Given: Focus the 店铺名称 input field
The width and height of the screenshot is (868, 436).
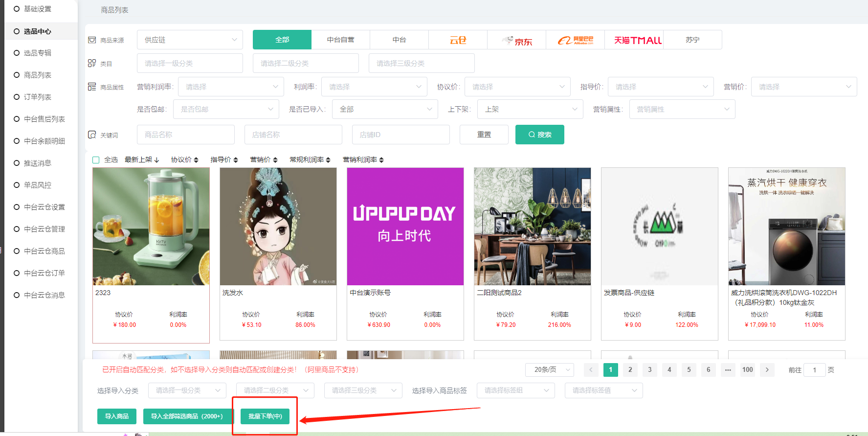Looking at the screenshot, I should point(293,135).
